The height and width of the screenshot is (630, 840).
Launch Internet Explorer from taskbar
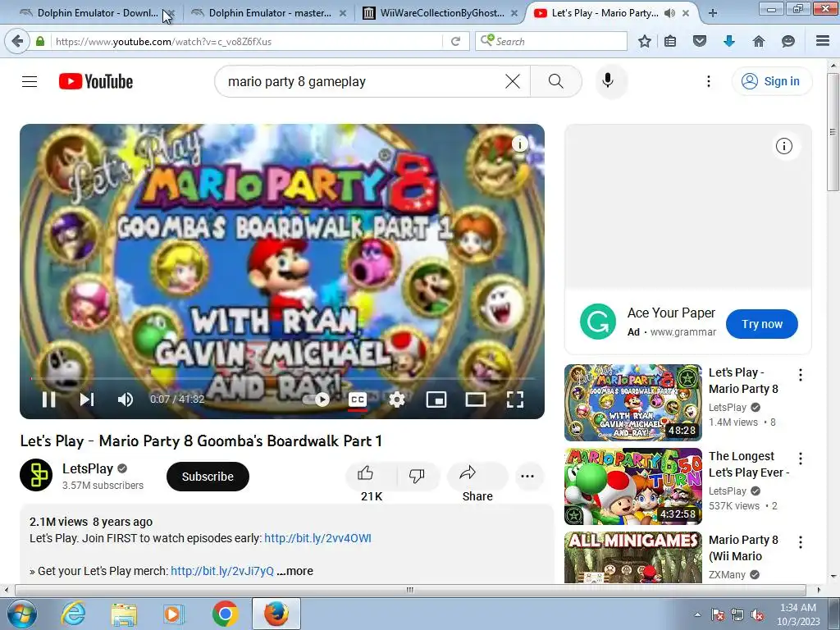tap(73, 614)
